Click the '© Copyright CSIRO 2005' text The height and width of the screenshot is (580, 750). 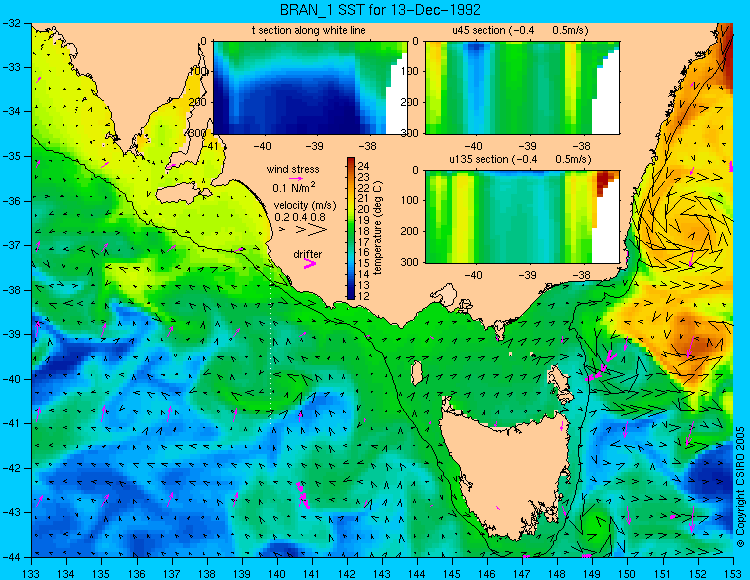click(740, 488)
